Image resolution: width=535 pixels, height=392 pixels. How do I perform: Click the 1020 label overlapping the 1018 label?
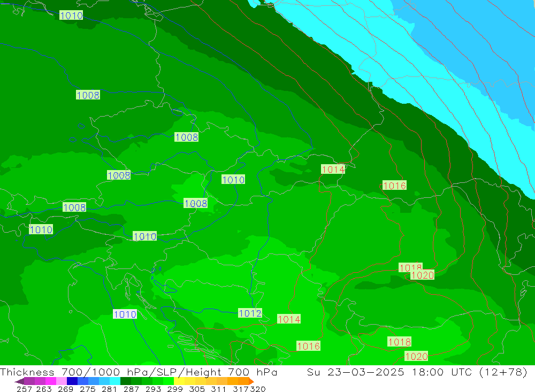(423, 275)
